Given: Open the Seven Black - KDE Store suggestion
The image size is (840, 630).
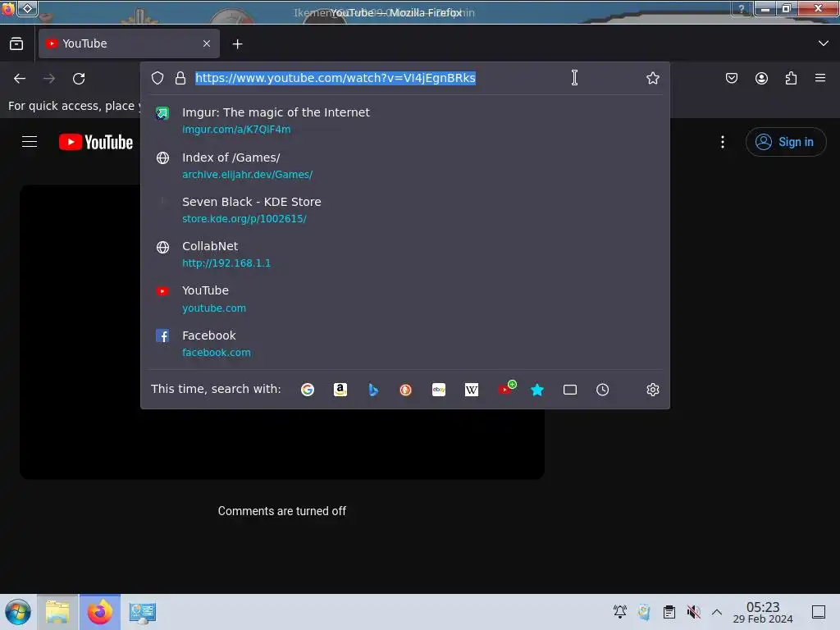Looking at the screenshot, I should click(x=405, y=210).
